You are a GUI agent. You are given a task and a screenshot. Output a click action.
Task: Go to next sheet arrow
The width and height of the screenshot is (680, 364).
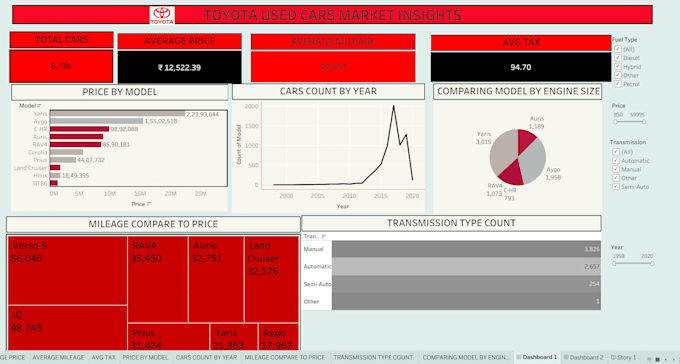point(674,359)
